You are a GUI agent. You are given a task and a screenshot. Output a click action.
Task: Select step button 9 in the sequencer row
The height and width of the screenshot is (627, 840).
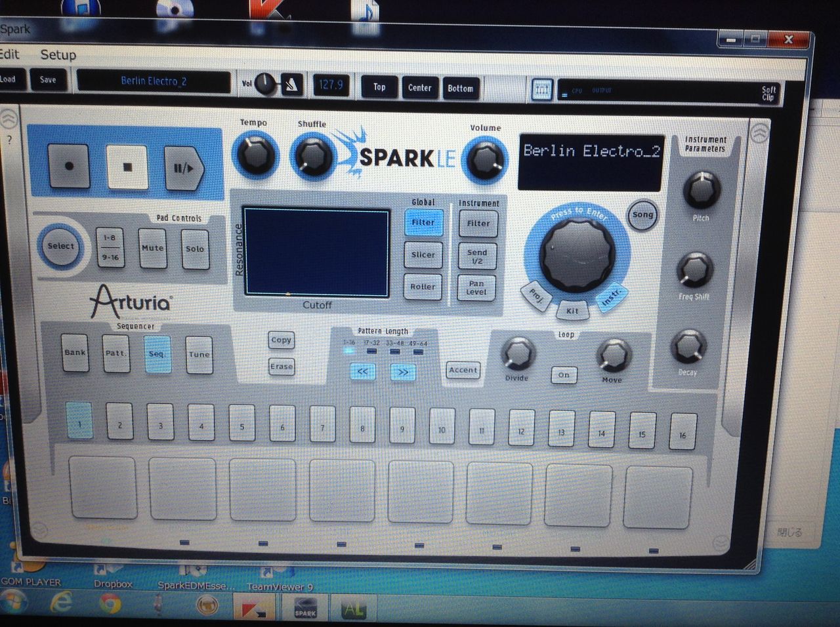click(x=402, y=426)
